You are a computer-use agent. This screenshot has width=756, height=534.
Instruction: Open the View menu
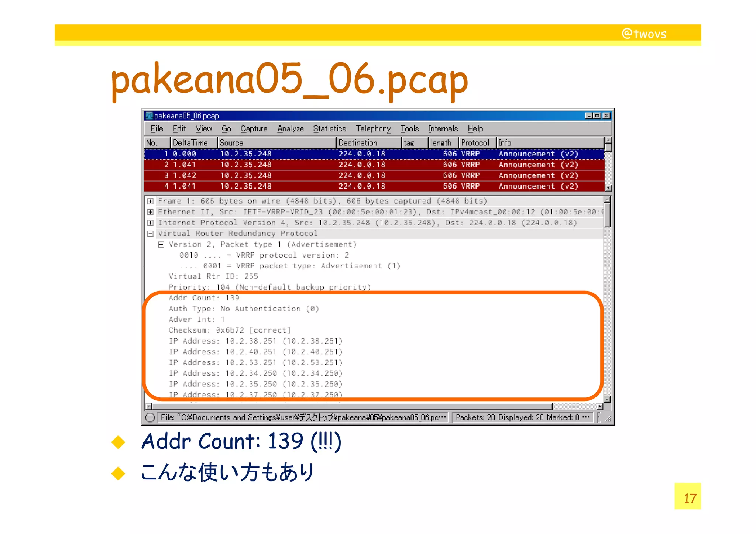[x=204, y=129]
